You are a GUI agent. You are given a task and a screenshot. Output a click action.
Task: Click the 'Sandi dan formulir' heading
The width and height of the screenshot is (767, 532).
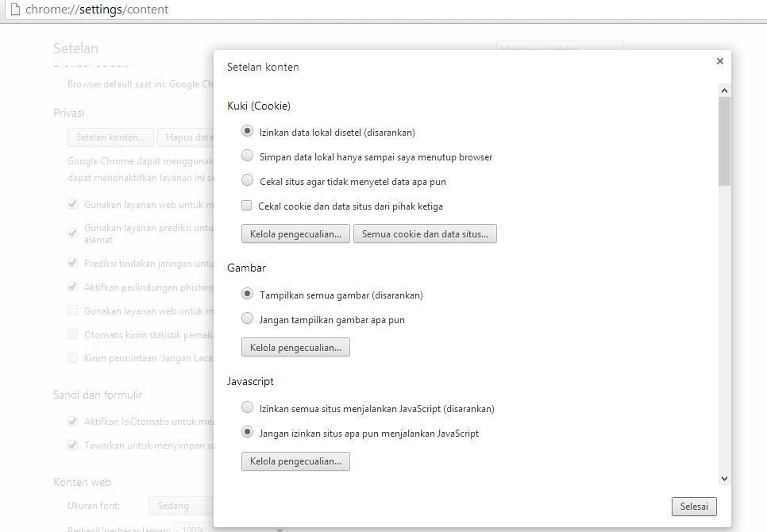pyautogui.click(x=98, y=395)
